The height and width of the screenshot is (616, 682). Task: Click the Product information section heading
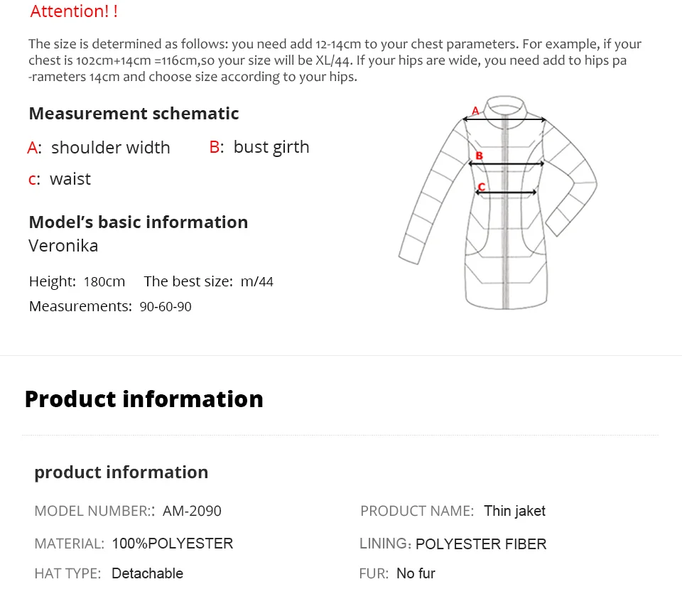click(x=144, y=399)
